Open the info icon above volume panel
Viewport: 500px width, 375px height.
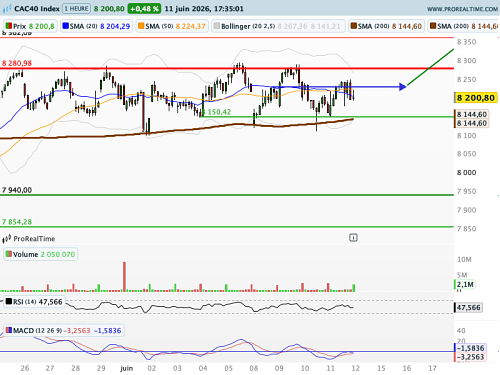353,238
